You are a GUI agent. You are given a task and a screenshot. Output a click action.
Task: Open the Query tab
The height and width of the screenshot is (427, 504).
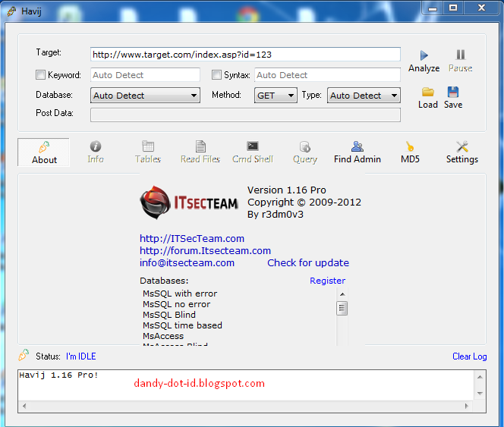point(304,152)
